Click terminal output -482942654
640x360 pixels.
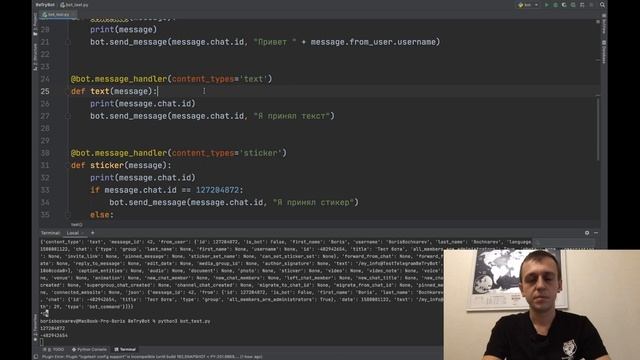coord(54,336)
